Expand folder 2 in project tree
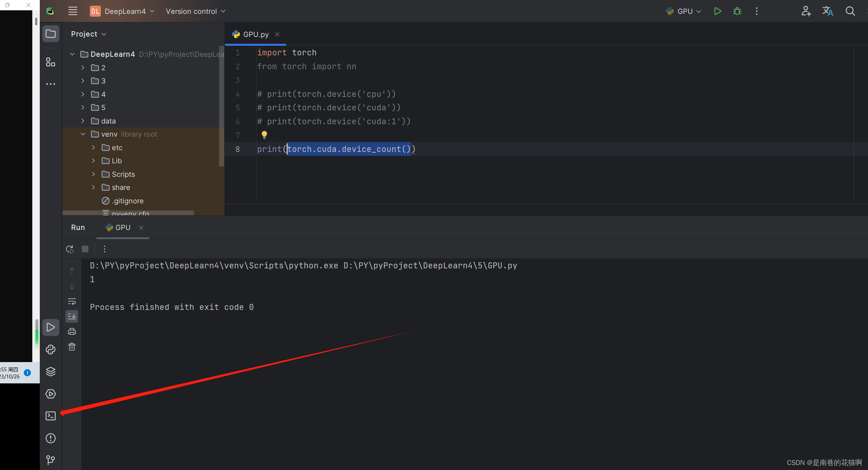This screenshot has width=868, height=470. (83, 67)
